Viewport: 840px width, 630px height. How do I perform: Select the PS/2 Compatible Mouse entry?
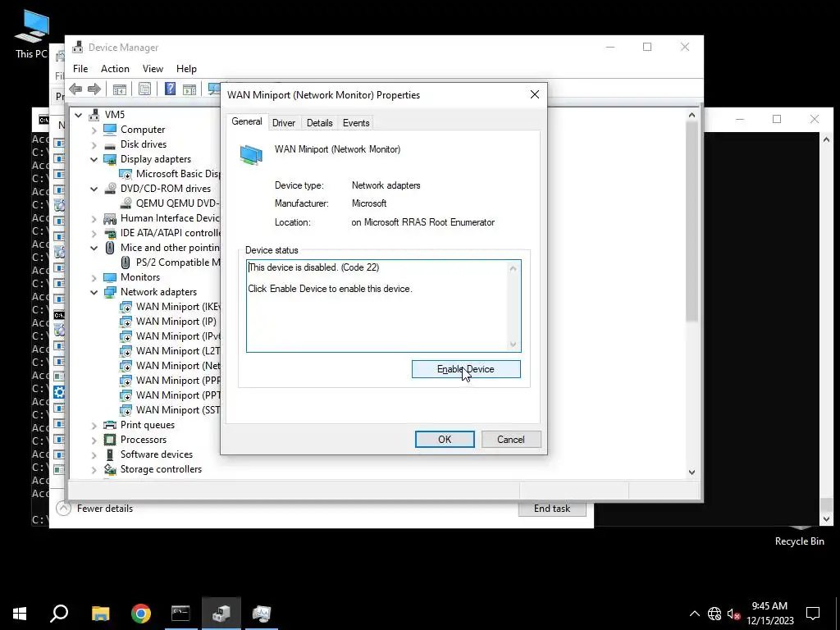(177, 262)
